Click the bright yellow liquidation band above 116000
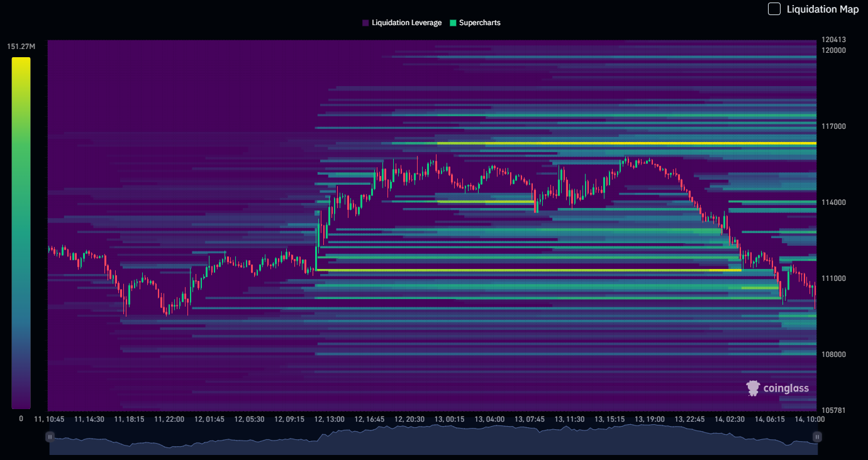868x460 pixels. point(629,143)
